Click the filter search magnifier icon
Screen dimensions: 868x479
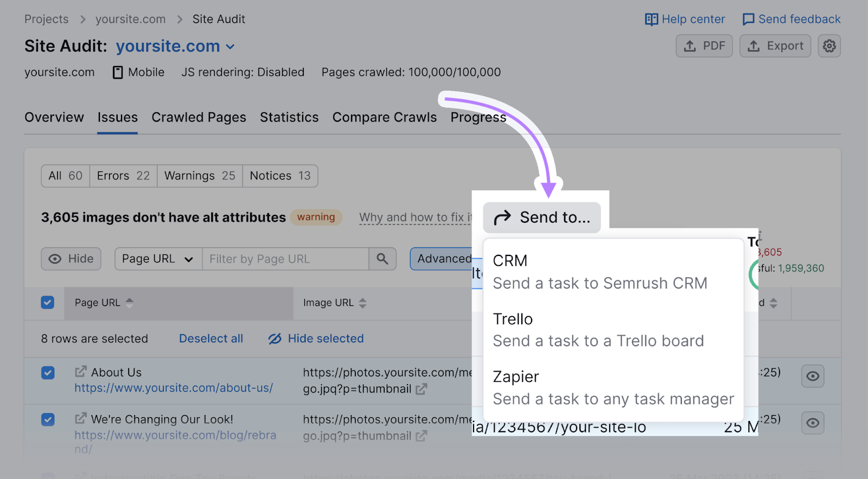click(382, 259)
